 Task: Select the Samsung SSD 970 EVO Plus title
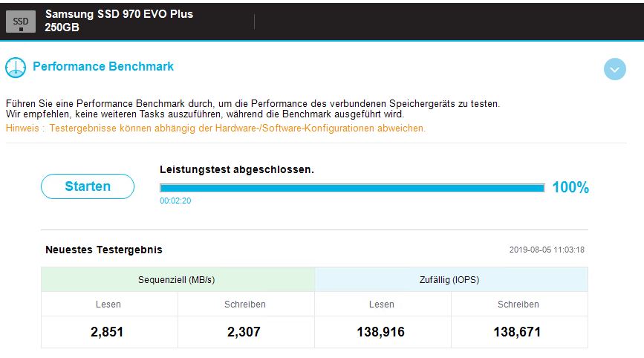tap(119, 14)
